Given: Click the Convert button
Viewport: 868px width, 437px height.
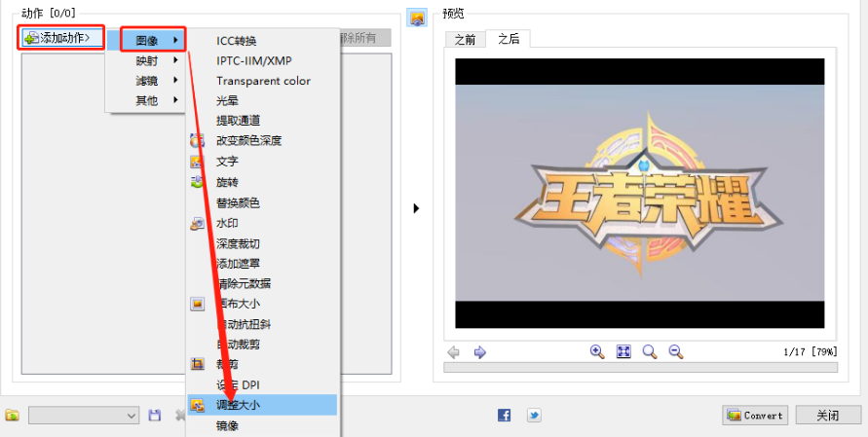Looking at the screenshot, I should [x=755, y=415].
